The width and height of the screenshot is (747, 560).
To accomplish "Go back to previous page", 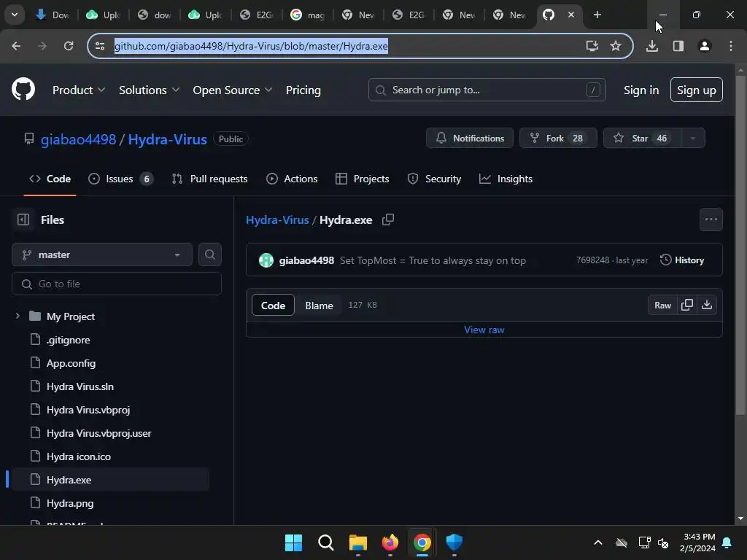I will 16,46.
